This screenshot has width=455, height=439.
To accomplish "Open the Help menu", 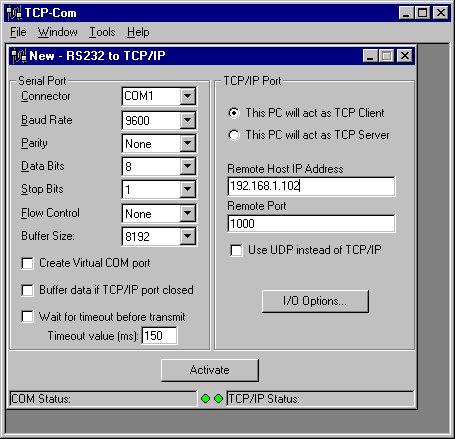I will point(138,32).
